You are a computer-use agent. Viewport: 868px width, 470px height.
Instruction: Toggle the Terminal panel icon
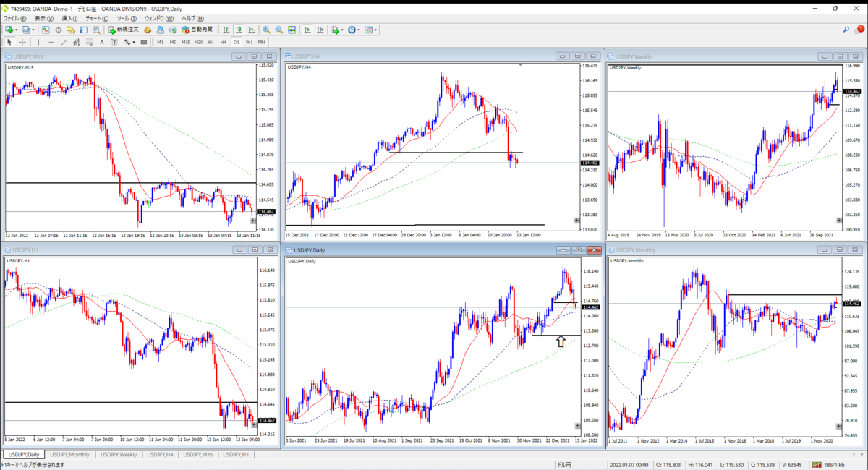point(83,30)
